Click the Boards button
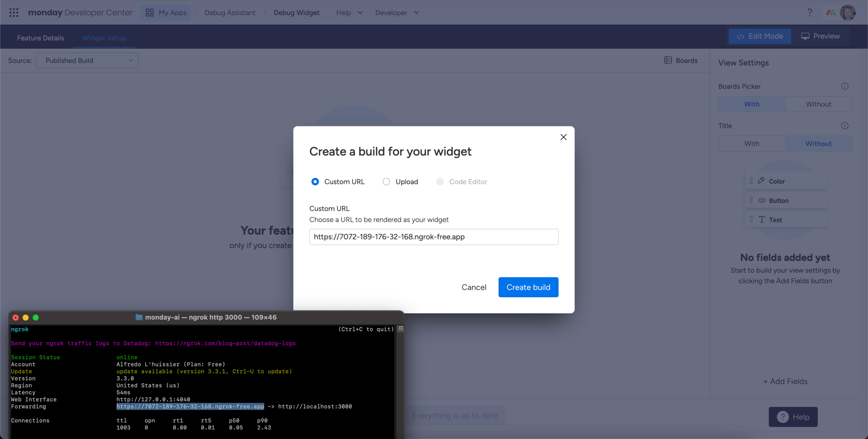Viewport: 868px width, 439px height. 681,61
